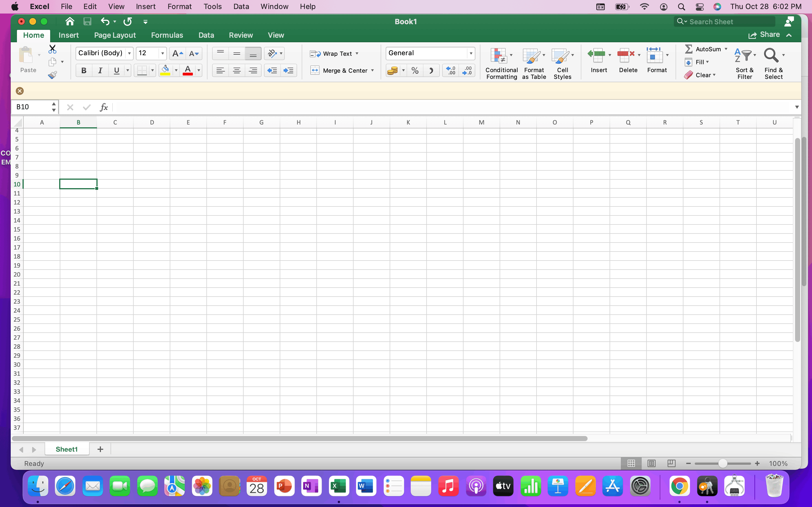Screen dimensions: 812x507
Task: Click the Increase Indent icon
Action: pos(288,70)
